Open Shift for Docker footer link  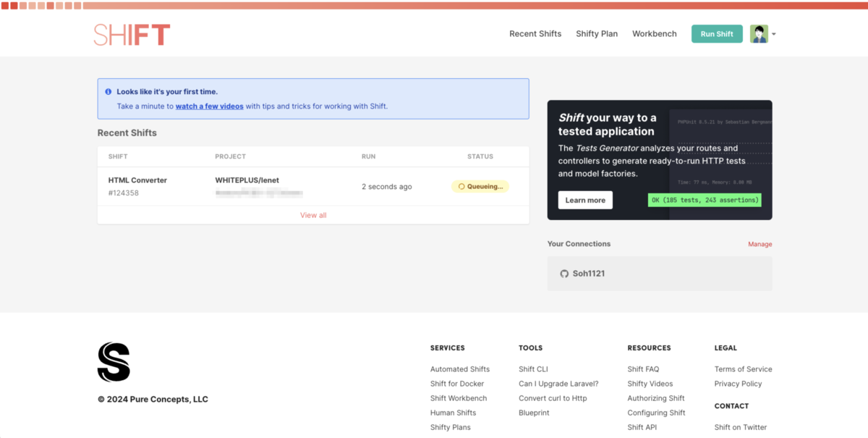tap(457, 384)
